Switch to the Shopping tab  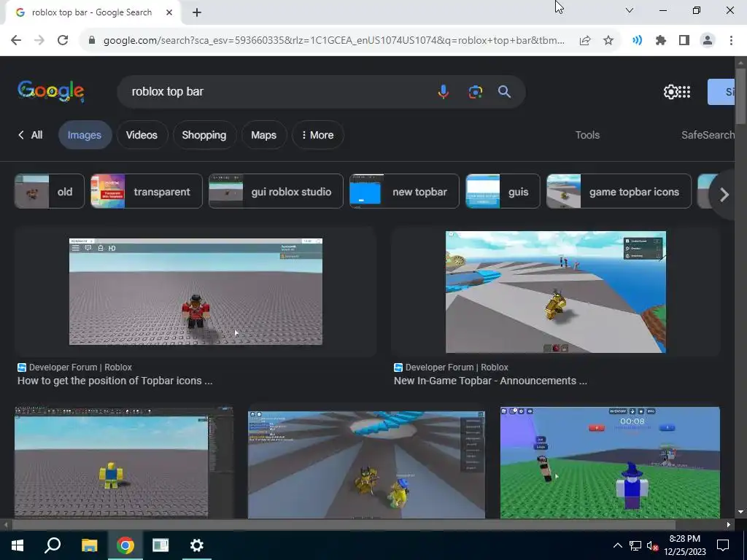pyautogui.click(x=204, y=135)
